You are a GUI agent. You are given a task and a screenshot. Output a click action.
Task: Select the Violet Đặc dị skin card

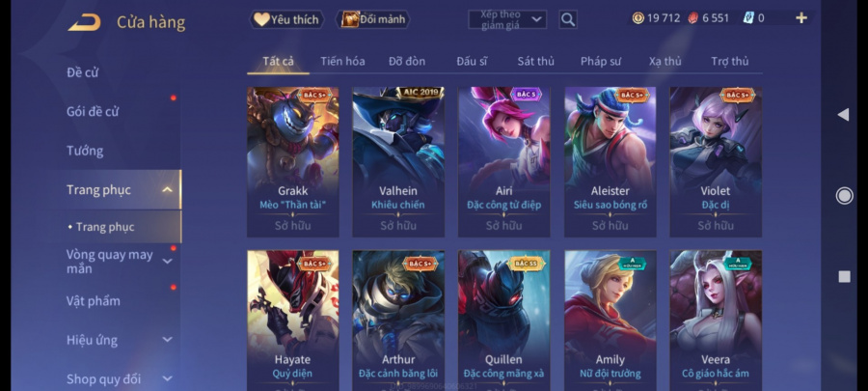[716, 162]
